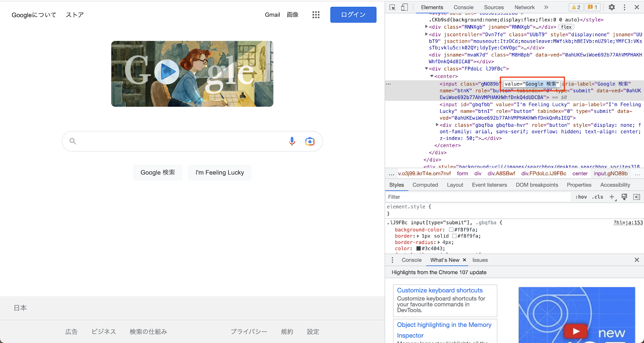Expand the div class RNNXgb node
This screenshot has width=644, height=343.
pos(427,27)
